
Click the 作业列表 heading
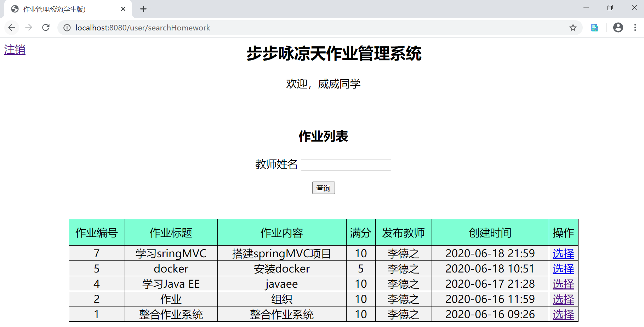point(323,136)
